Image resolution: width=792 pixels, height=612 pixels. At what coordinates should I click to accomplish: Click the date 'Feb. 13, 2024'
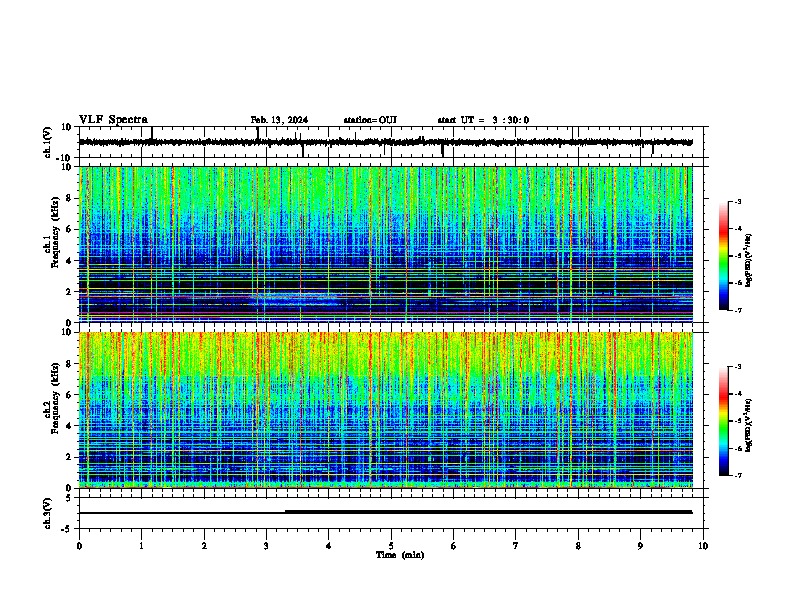(x=279, y=120)
